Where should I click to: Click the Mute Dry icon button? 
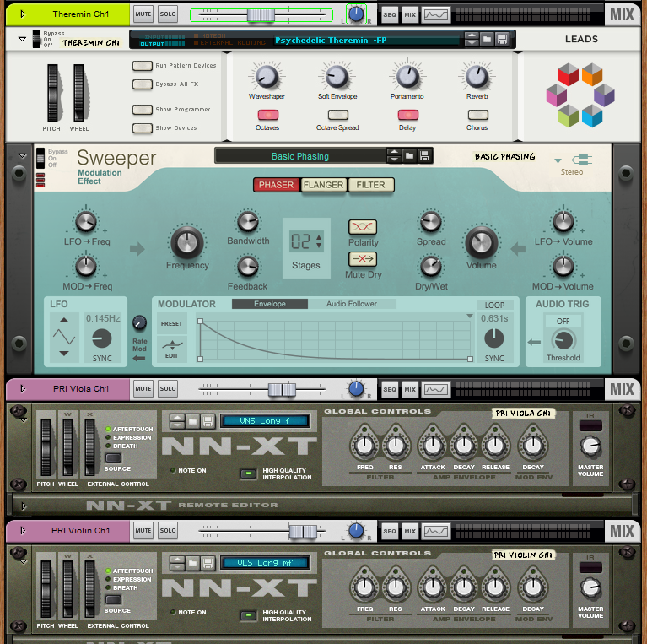(362, 259)
